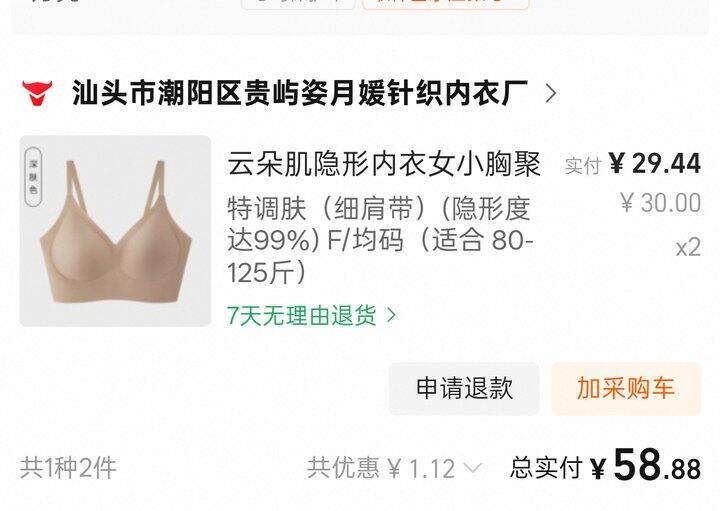Click the orange-outlined button at the top edge
The image size is (720, 511).
(x=445, y=4)
